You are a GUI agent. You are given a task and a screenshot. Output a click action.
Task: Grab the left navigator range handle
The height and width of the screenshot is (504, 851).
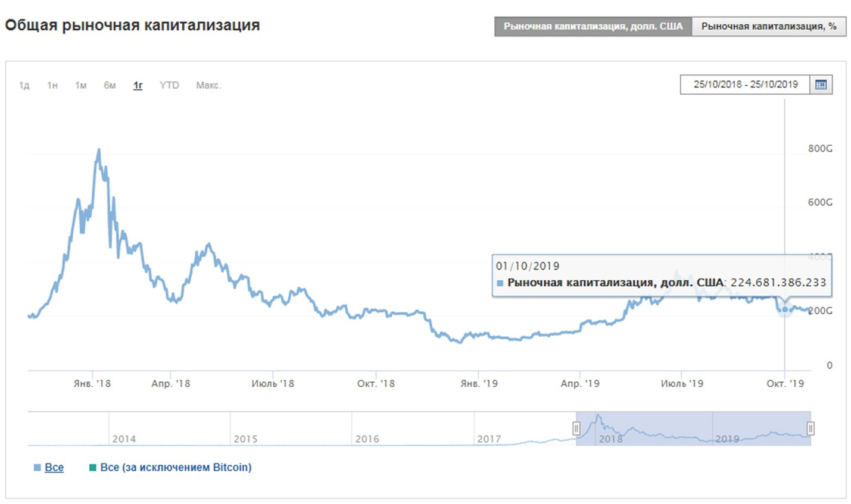(x=576, y=428)
